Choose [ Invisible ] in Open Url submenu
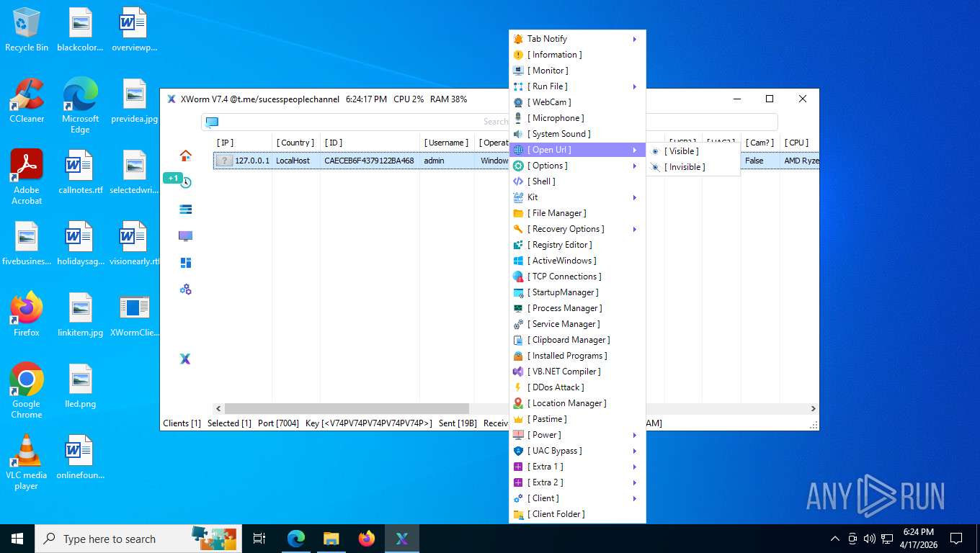 coord(693,167)
